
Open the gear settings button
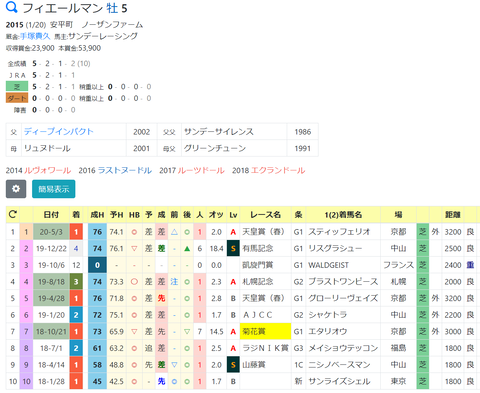pyautogui.click(x=16, y=189)
